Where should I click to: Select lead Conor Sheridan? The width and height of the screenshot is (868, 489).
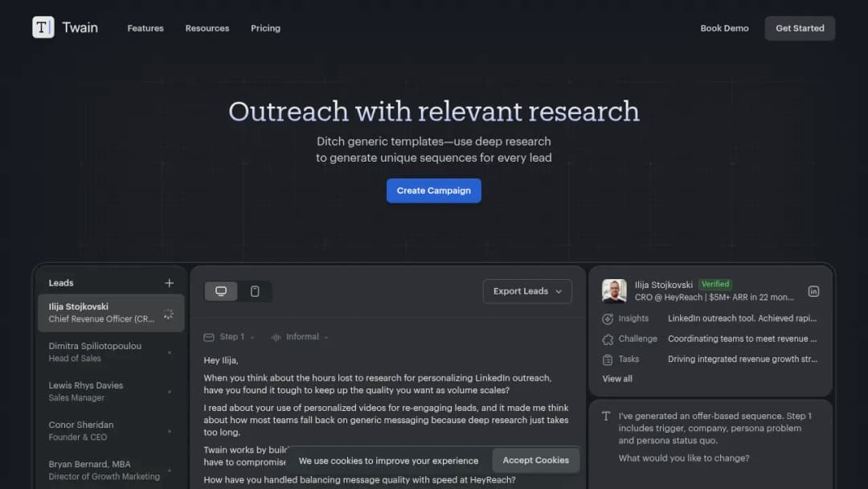[x=111, y=431]
